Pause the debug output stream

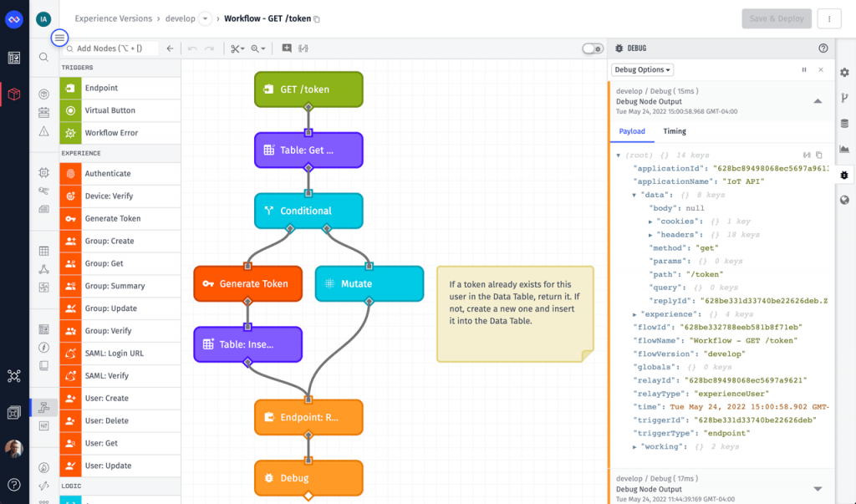coord(804,70)
